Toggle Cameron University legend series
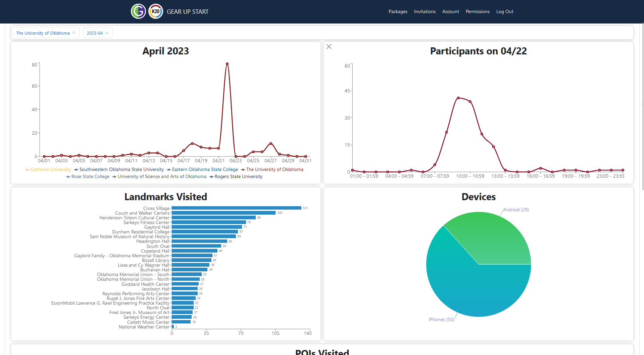Image resolution: width=644 pixels, height=355 pixels. tap(48, 170)
